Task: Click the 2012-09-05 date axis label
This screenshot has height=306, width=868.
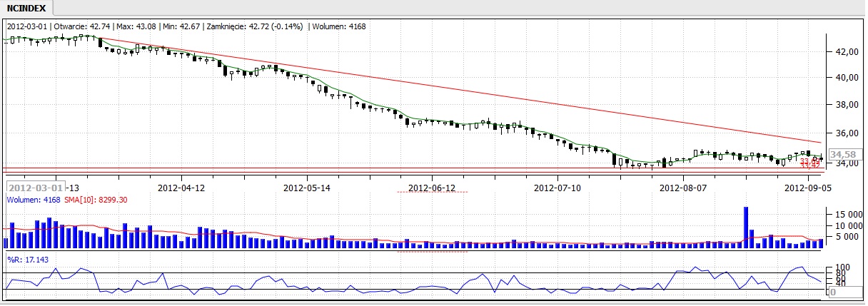Action: tap(808, 188)
